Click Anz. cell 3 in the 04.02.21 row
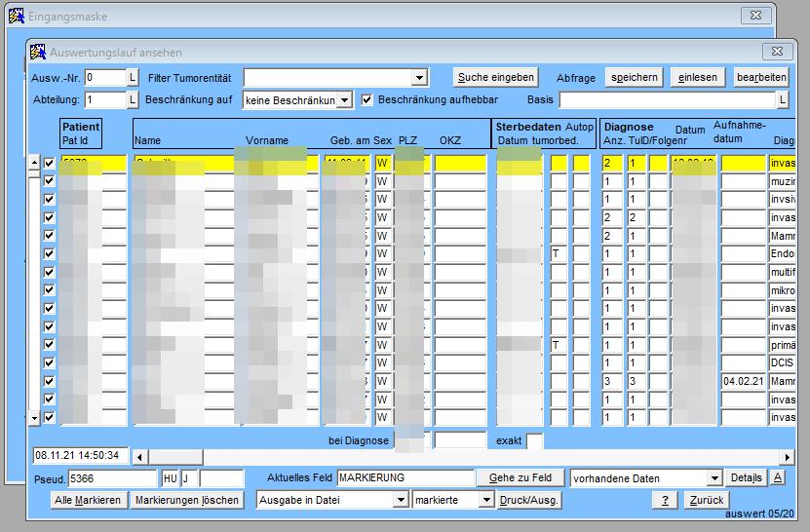 [612, 381]
